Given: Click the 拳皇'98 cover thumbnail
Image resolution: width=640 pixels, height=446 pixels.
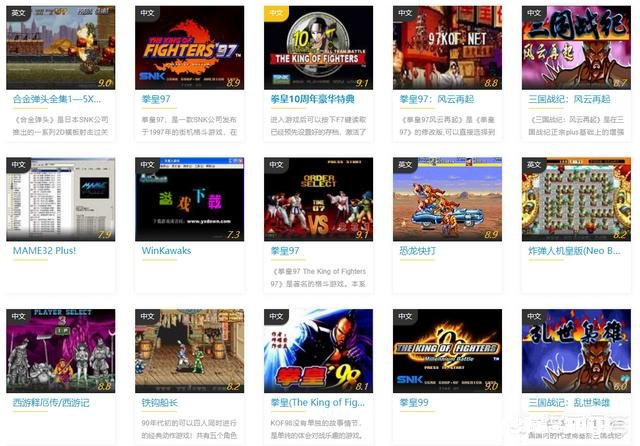Looking at the screenshot, I should (x=318, y=351).
